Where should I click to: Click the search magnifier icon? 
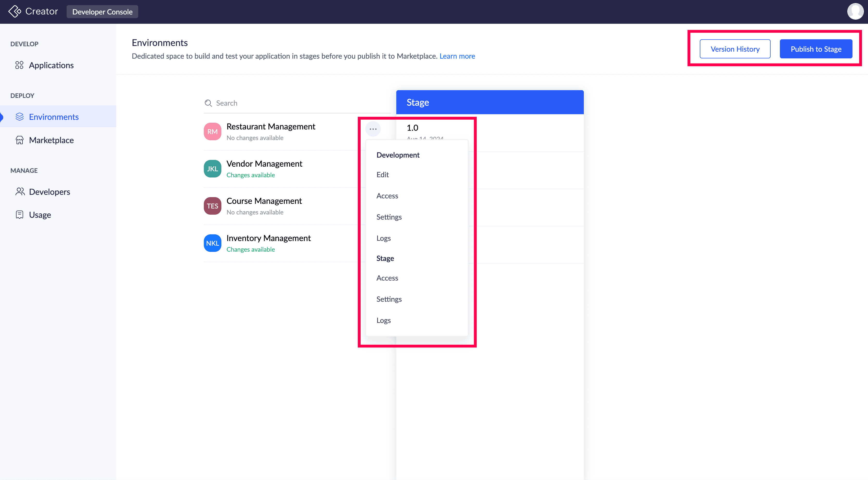pyautogui.click(x=208, y=103)
